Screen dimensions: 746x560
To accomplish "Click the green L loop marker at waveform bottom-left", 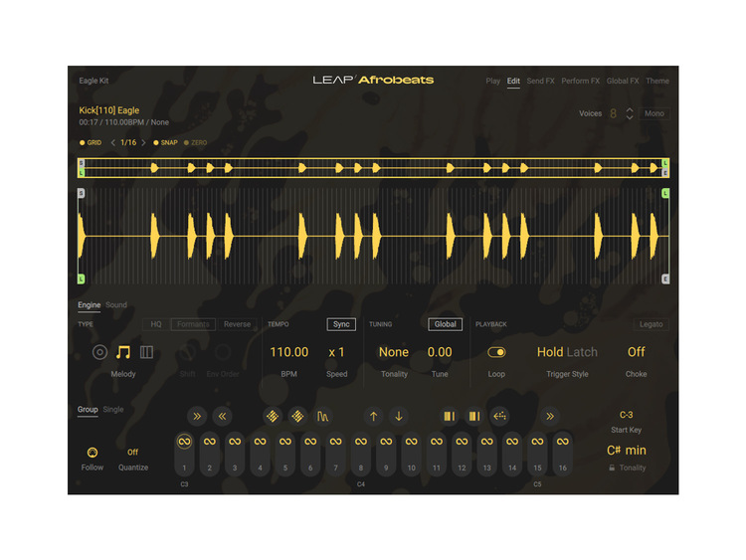I will click(x=81, y=279).
